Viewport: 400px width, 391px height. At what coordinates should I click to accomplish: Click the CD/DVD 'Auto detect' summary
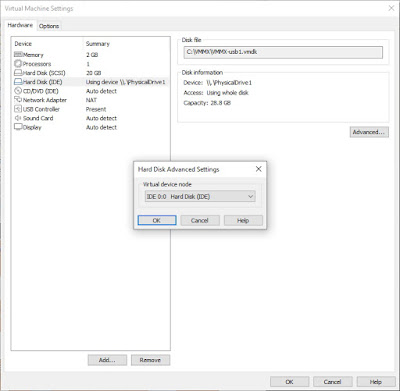coord(101,91)
